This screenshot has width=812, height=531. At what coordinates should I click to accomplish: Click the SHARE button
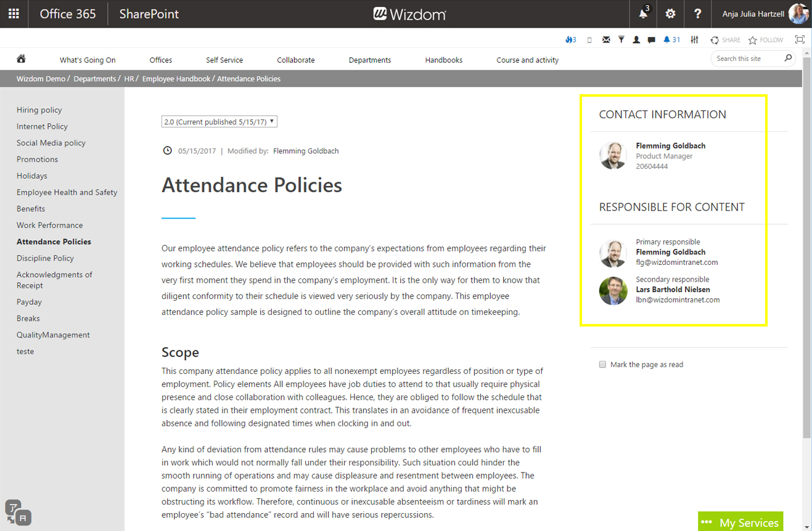point(725,40)
